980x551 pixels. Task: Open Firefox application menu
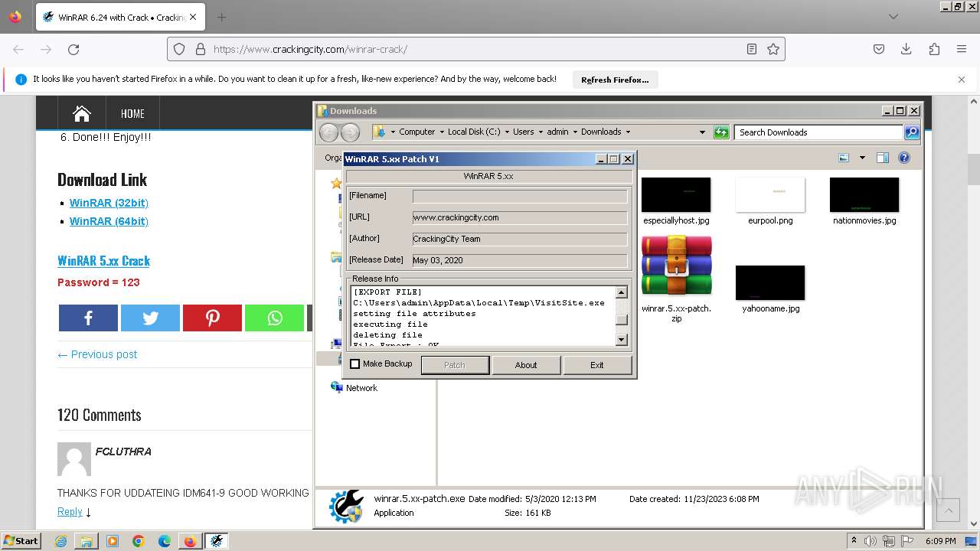[x=962, y=49]
